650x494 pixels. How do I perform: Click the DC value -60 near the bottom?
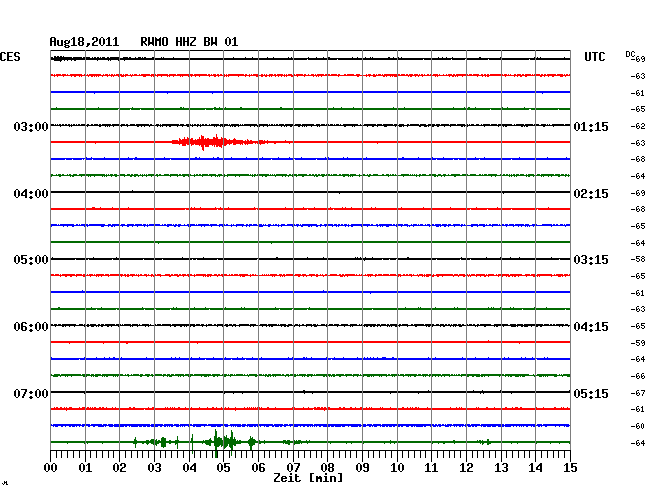pos(638,426)
